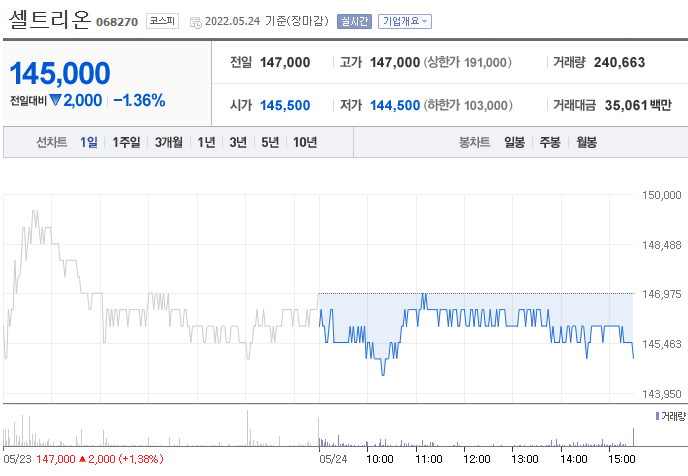Show the 5년 line chart
Screen dimensions: 688x476
pos(270,142)
